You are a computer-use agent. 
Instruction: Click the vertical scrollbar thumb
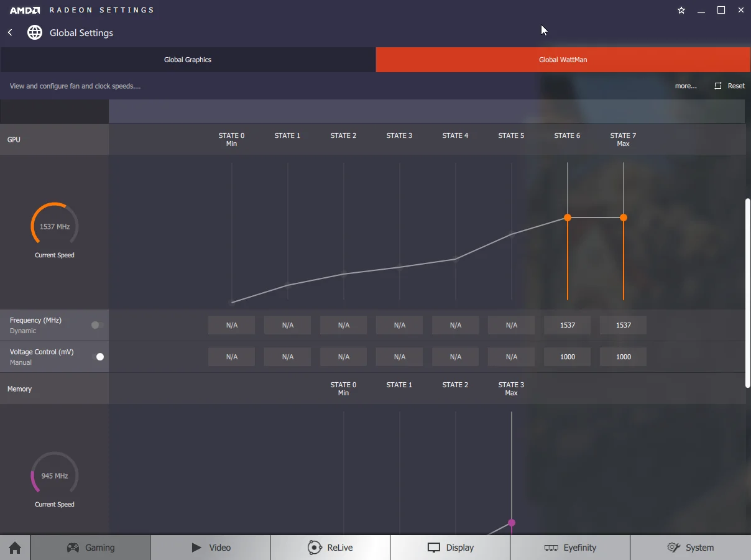point(748,293)
